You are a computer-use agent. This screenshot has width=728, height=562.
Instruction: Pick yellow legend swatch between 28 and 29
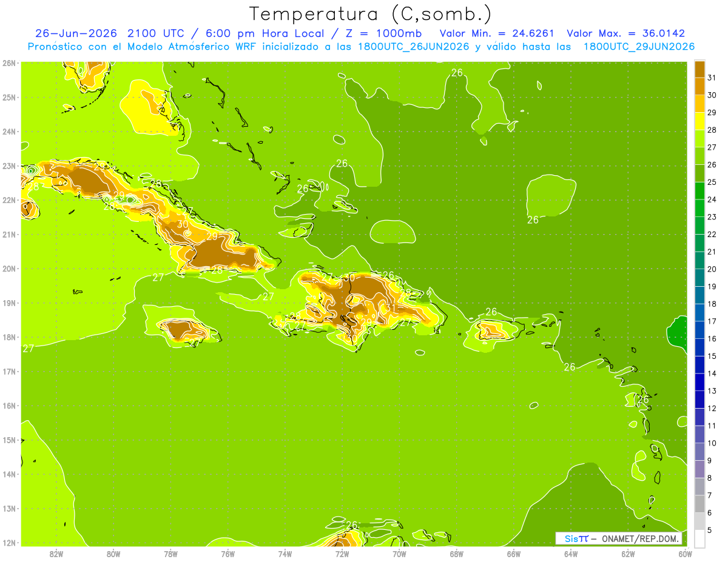pos(700,122)
